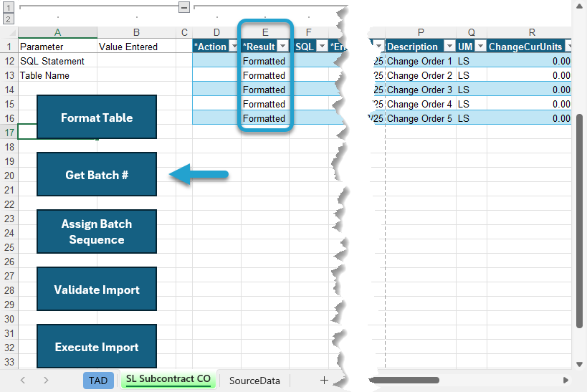Click the 'Value Entered' header cell
This screenshot has width=587, height=392.
pyautogui.click(x=137, y=47)
